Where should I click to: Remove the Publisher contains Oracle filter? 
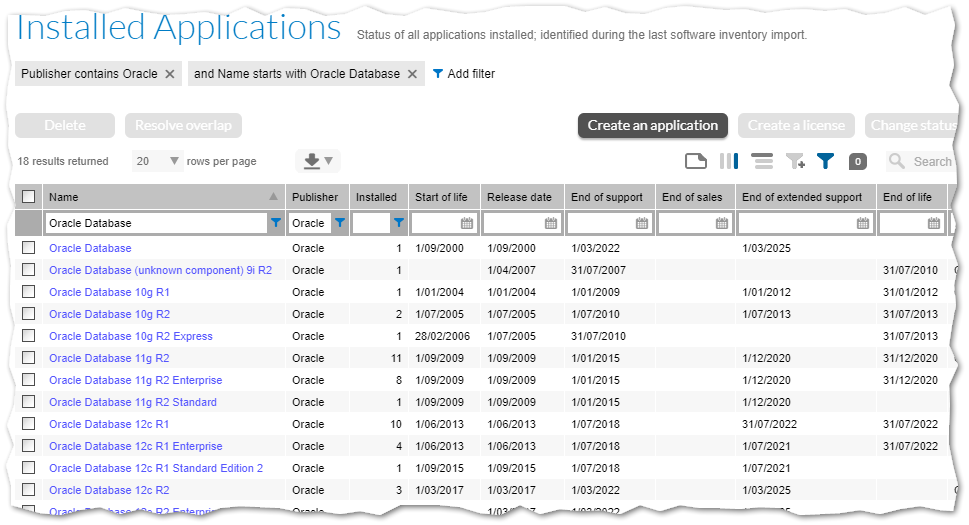169,74
